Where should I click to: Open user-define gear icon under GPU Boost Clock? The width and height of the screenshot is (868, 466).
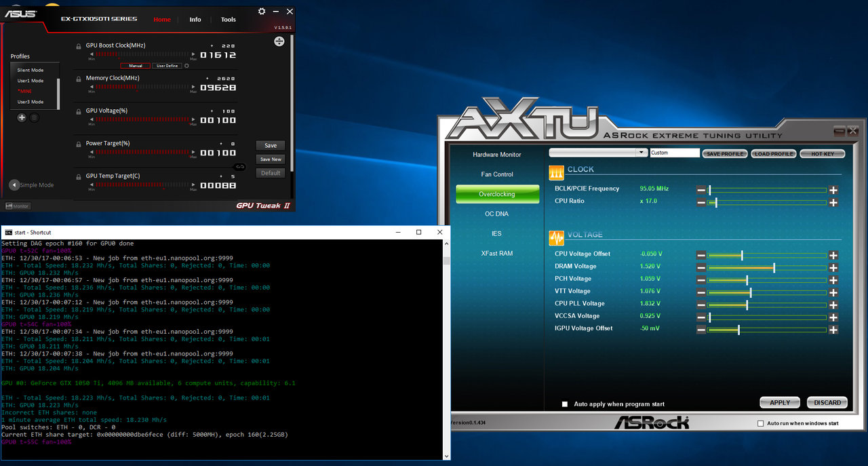pyautogui.click(x=187, y=66)
